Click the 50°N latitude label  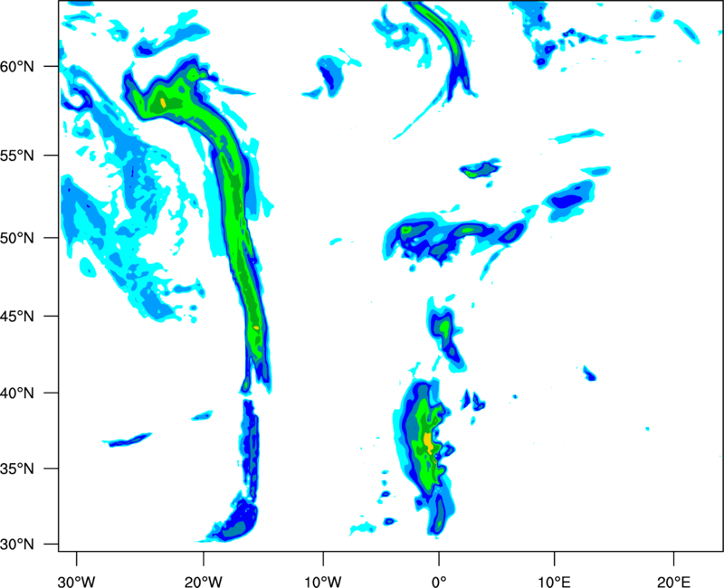[x=17, y=239]
